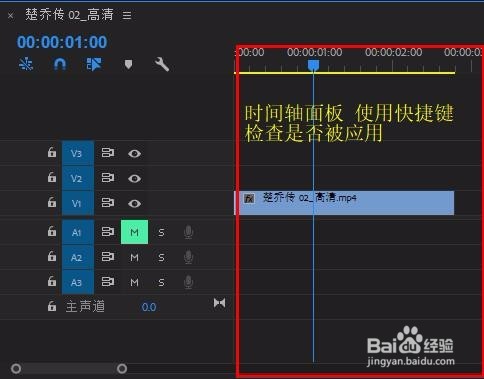
Task: Click the playhead timecode 00:00:01:00
Action: (x=62, y=42)
